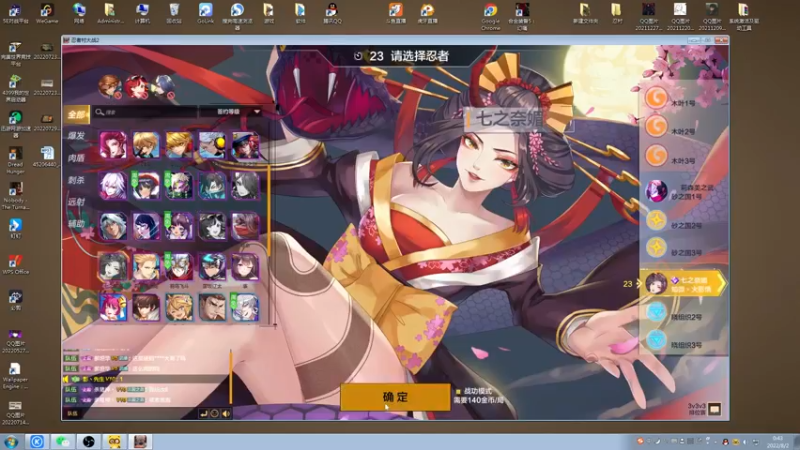The width and height of the screenshot is (800, 450).
Task: Select player slot 砂之国2号
Action: point(683,221)
